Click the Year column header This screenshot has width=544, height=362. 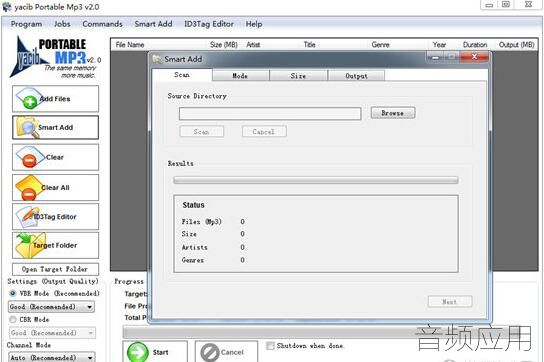tap(439, 45)
